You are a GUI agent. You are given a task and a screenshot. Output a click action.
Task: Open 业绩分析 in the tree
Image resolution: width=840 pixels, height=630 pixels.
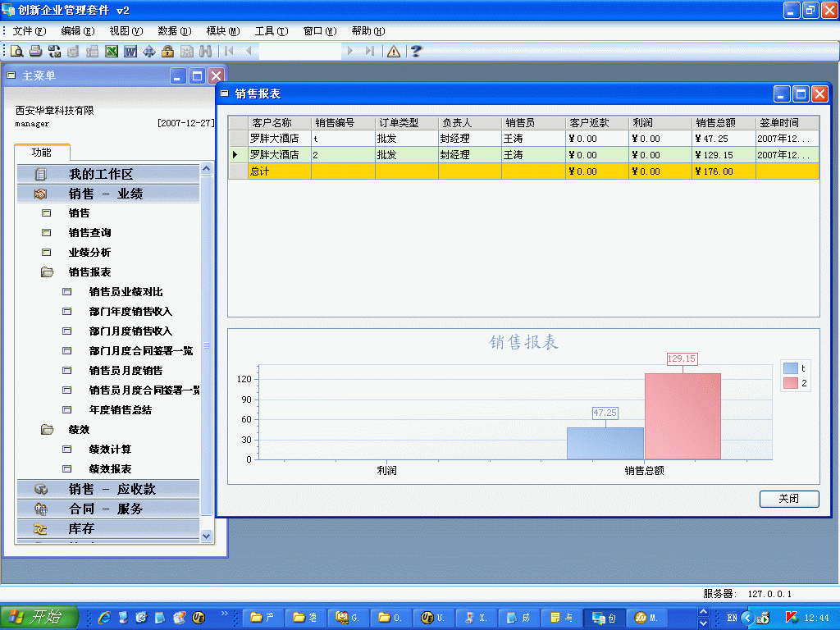(89, 253)
